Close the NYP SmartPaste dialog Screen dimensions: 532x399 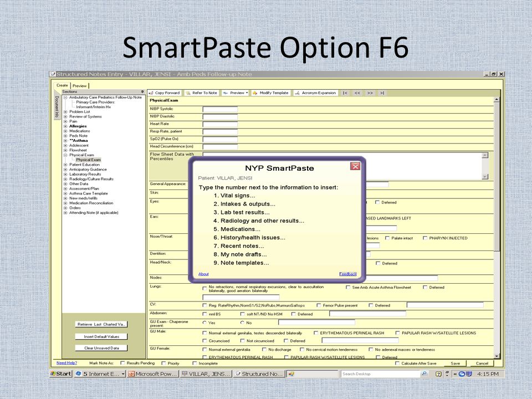(355, 166)
